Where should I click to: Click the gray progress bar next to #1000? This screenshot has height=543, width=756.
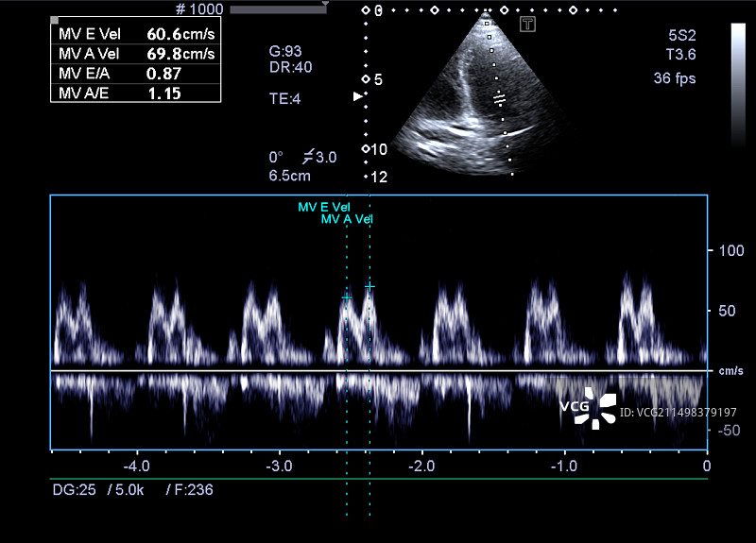point(276,9)
